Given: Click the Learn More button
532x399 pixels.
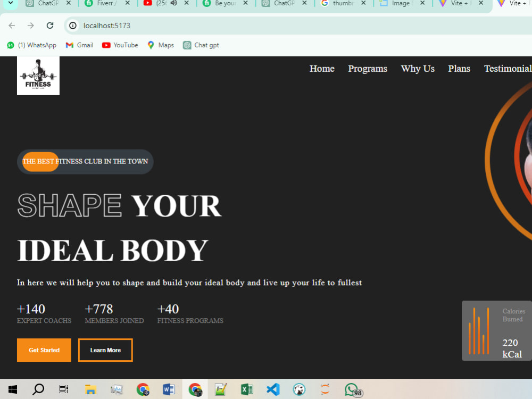Looking at the screenshot, I should point(105,350).
